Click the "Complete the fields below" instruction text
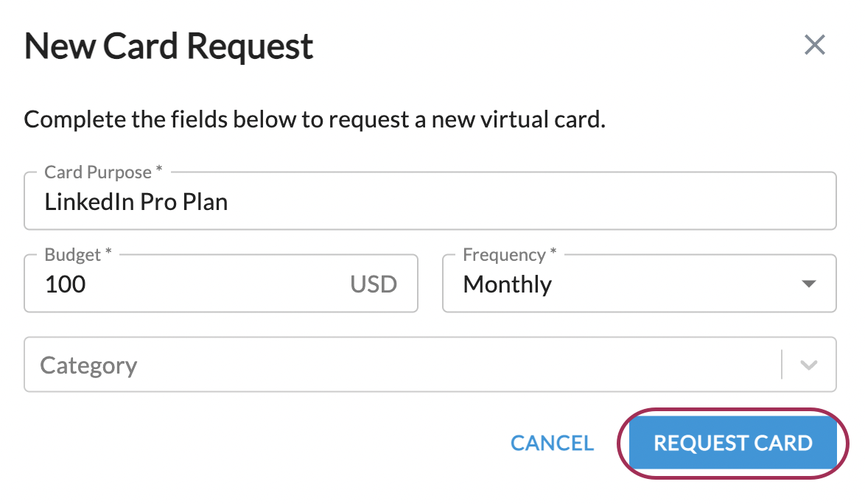This screenshot has height=504, width=865. click(x=315, y=119)
